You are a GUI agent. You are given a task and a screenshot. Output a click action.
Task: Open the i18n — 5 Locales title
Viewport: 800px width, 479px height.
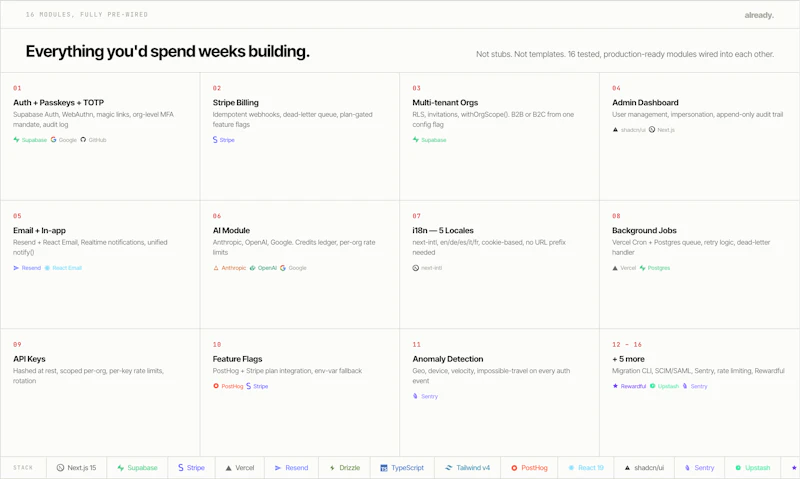[x=443, y=231]
